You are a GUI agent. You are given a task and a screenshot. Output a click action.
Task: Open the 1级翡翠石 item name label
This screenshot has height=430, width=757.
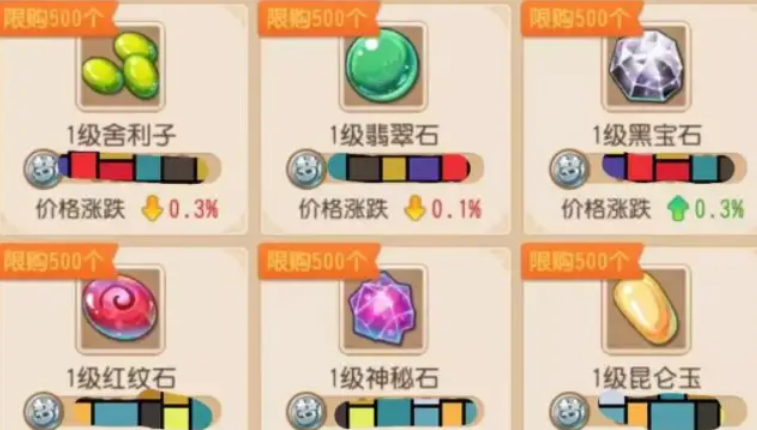coord(384,135)
